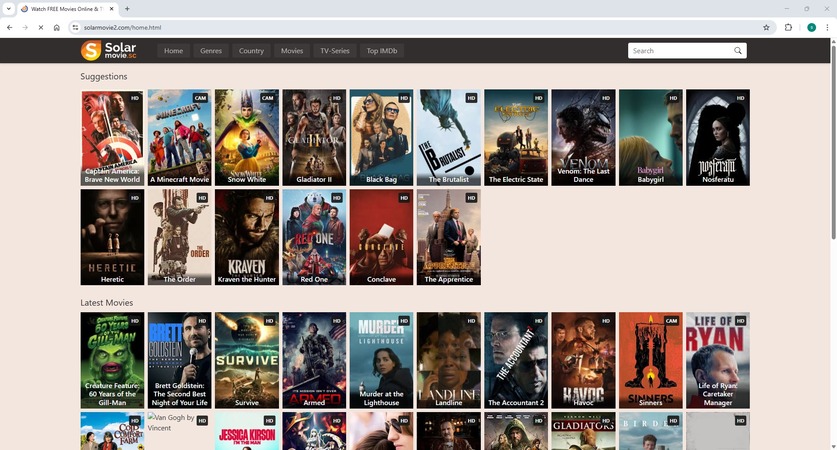Click the search magnifier icon

tap(738, 51)
